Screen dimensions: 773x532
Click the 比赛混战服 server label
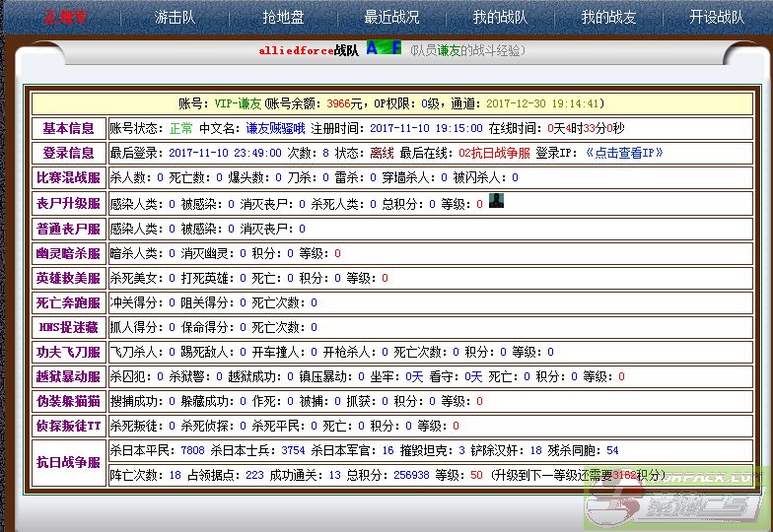click(68, 178)
